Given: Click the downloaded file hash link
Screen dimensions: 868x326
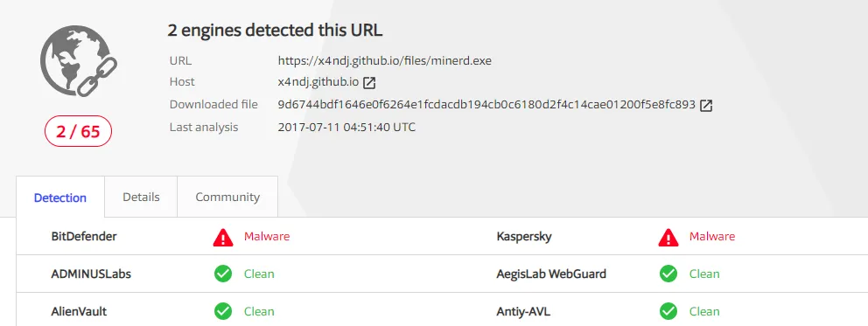Looking at the screenshot, I should pos(486,104).
